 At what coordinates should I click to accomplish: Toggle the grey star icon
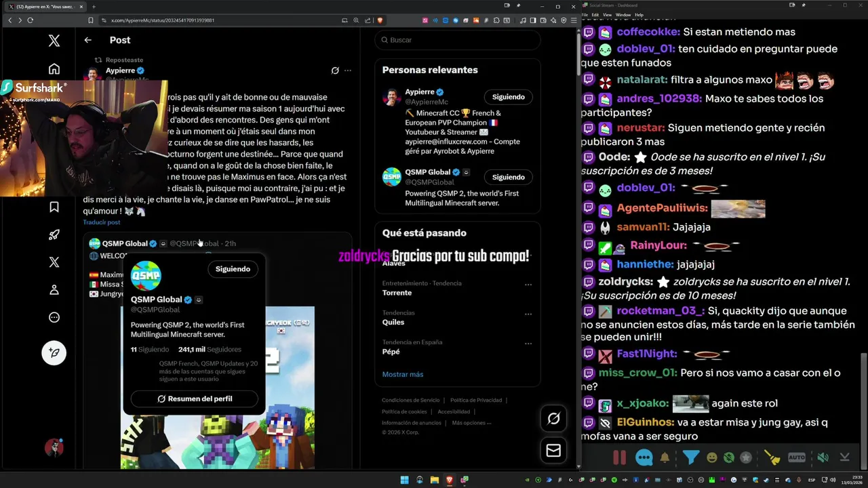click(x=746, y=457)
